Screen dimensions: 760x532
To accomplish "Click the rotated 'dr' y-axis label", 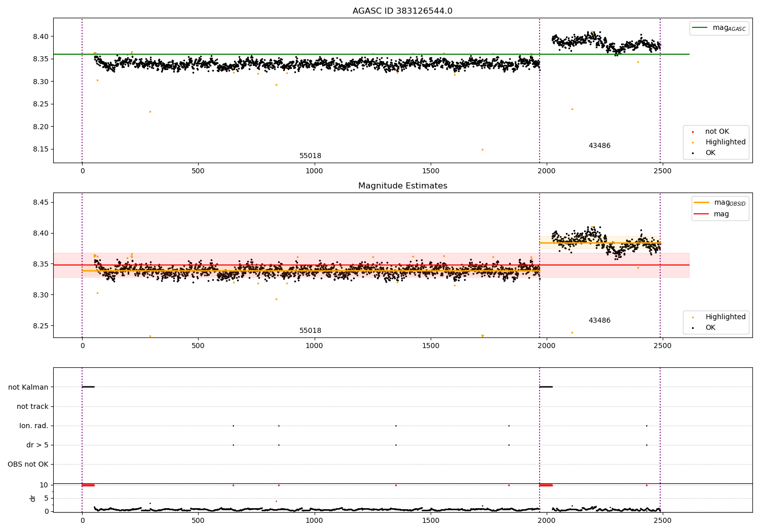I will pos(33,498).
